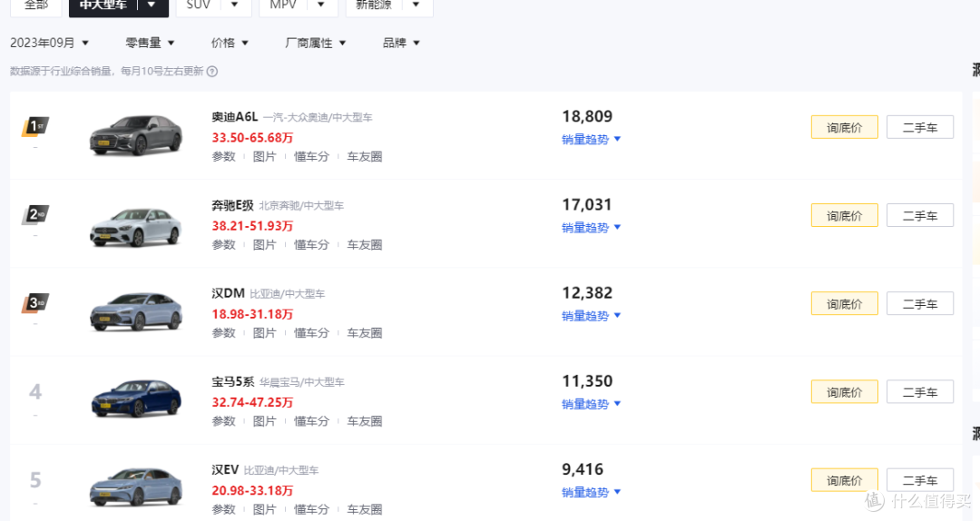Click the help icon beside data source note

click(x=212, y=72)
